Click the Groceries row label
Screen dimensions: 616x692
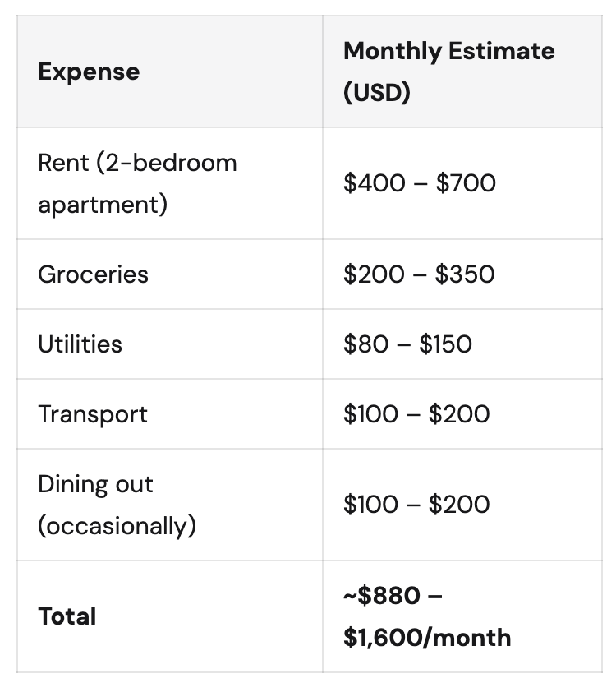coord(93,274)
